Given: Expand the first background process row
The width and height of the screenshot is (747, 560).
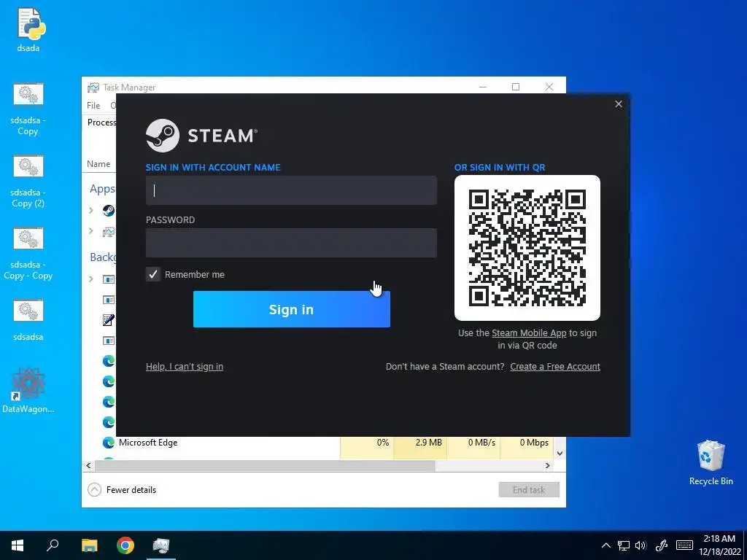Looking at the screenshot, I should (91, 279).
